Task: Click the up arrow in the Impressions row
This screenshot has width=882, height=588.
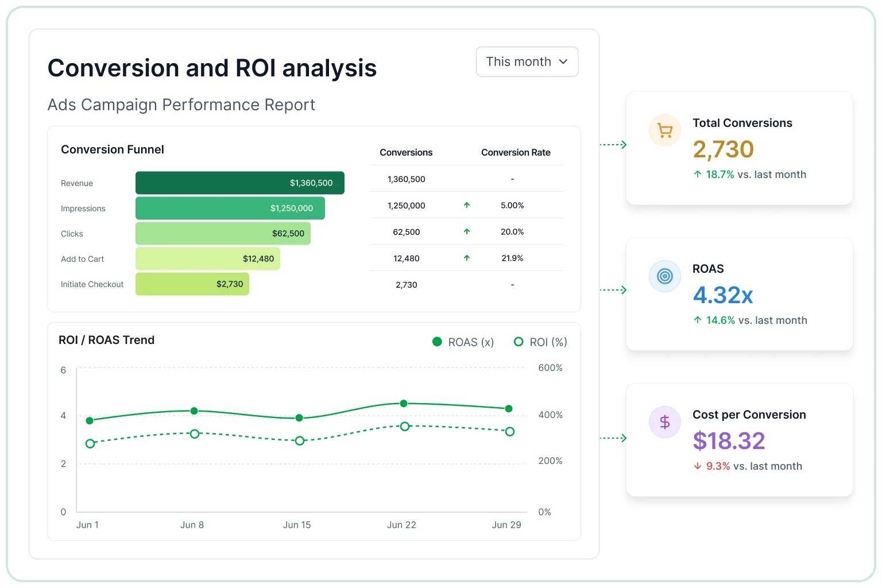Action: click(467, 205)
